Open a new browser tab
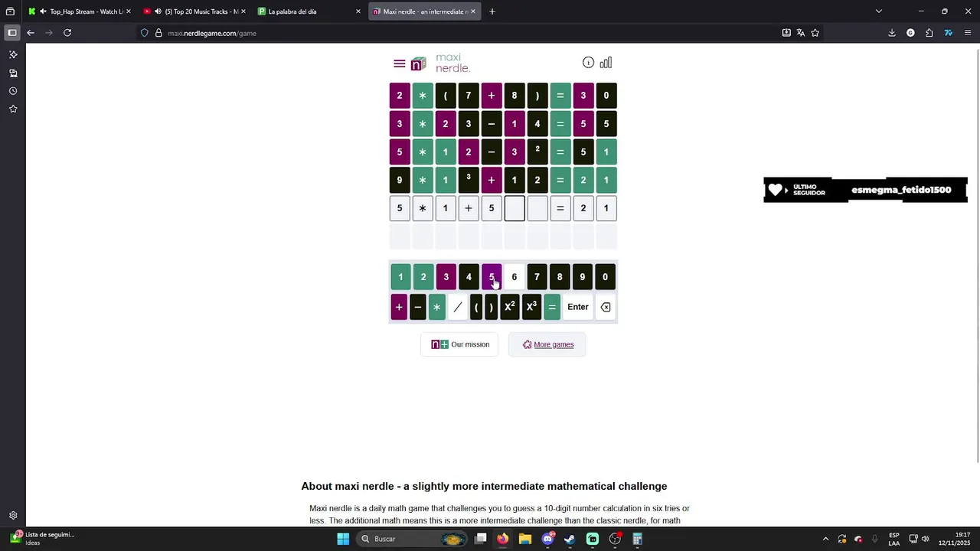The width and height of the screenshot is (980, 551). click(492, 11)
